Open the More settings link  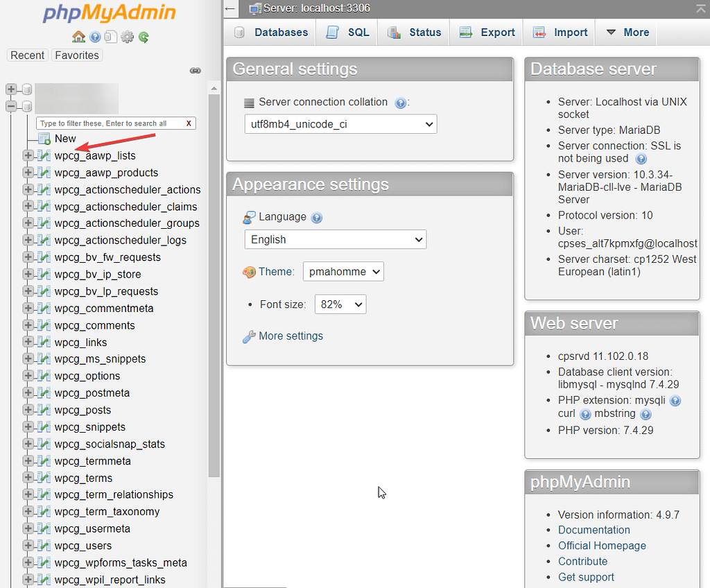[x=291, y=336]
